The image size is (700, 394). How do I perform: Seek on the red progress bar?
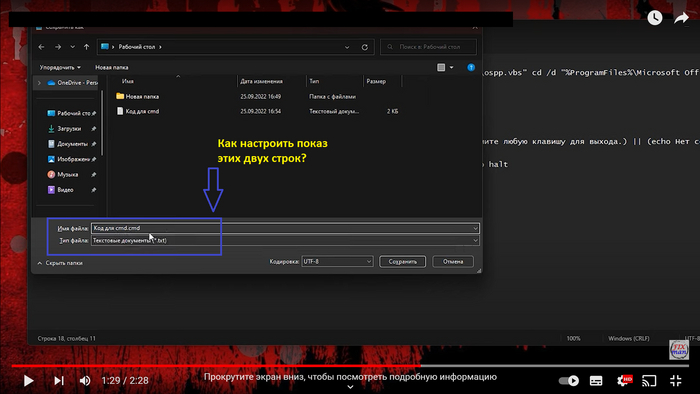(216, 366)
